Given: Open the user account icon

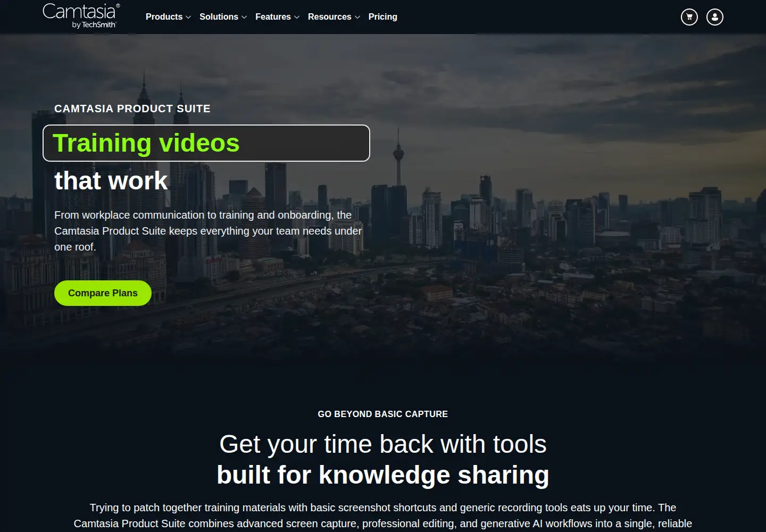Looking at the screenshot, I should (x=714, y=17).
